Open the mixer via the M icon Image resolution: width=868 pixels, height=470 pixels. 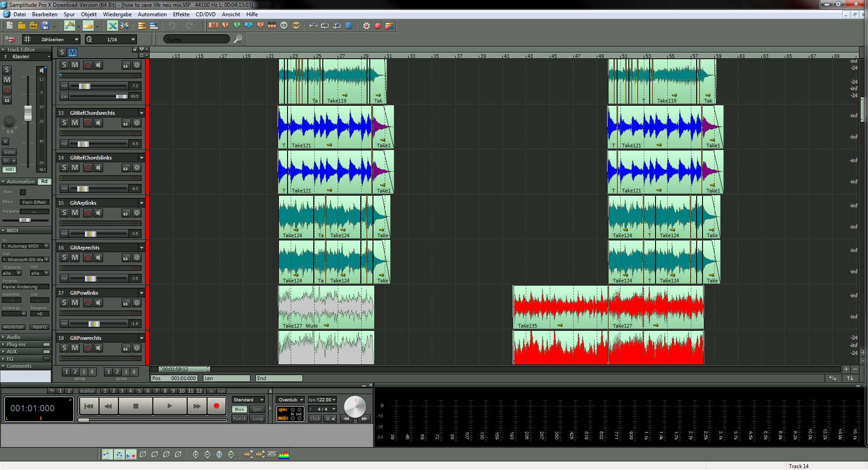tap(213, 25)
